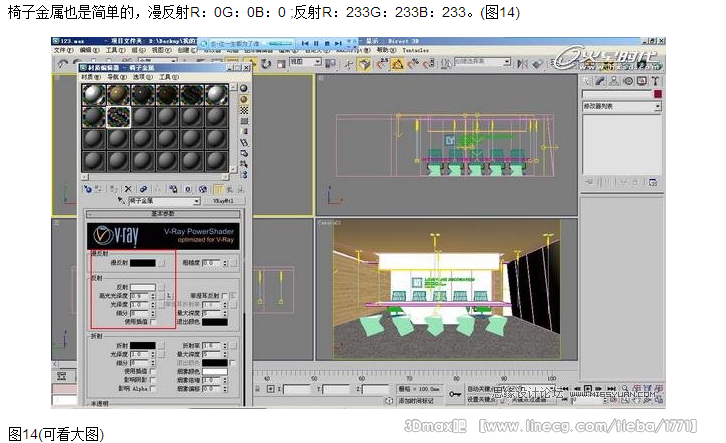Open 导航 menu in Material Editor
This screenshot has height=443, width=726.
tap(116, 77)
